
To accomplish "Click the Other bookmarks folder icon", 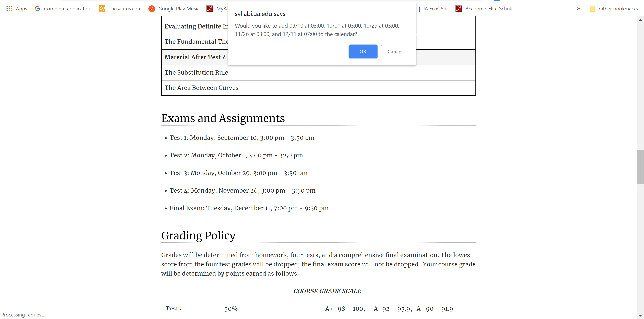I will coord(592,9).
